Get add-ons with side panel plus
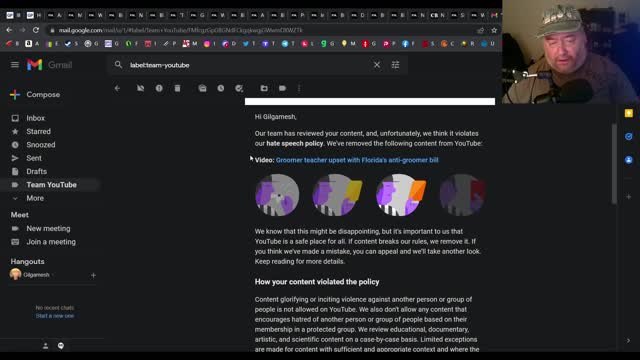The height and width of the screenshot is (360, 640). (x=629, y=197)
